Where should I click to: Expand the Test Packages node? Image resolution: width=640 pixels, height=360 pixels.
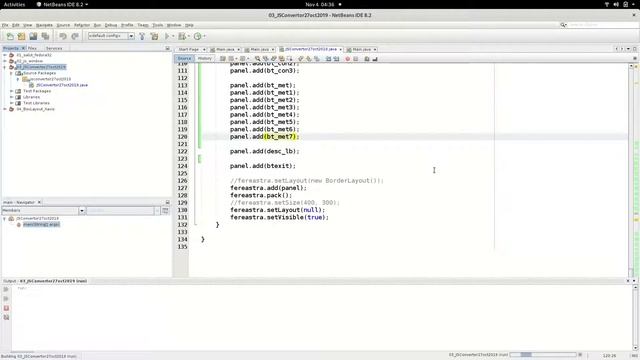(11, 91)
